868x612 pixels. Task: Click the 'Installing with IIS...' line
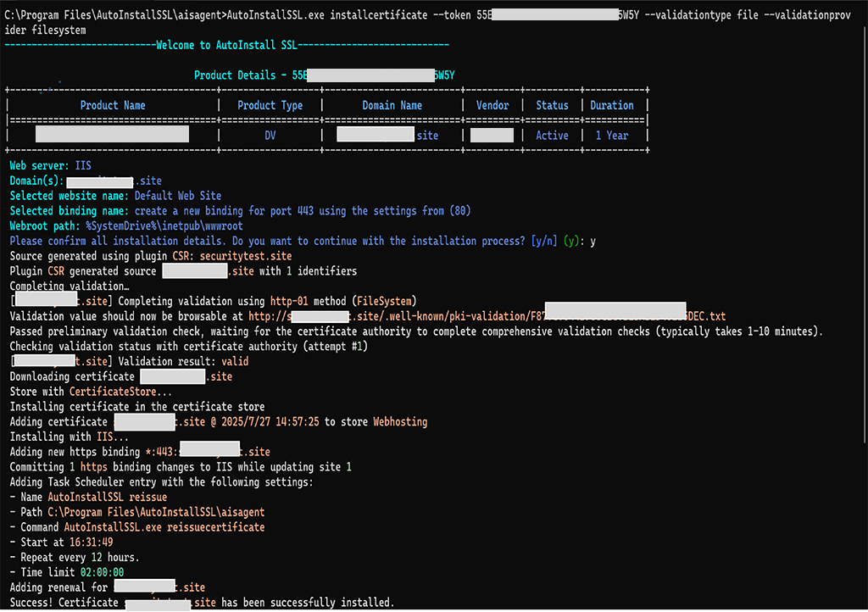point(70,437)
